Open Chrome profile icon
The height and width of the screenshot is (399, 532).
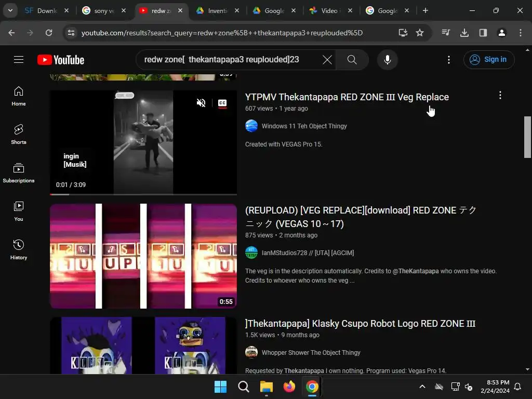(x=502, y=33)
